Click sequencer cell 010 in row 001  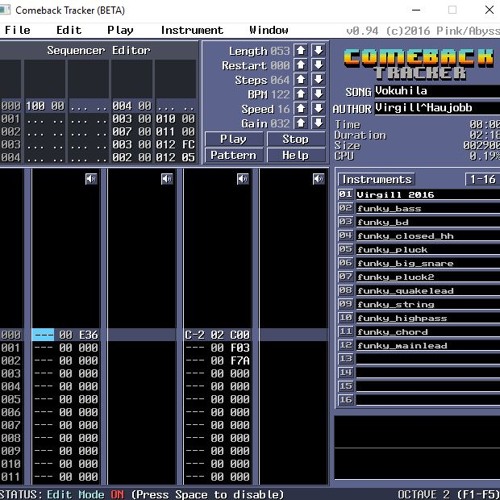165,119
